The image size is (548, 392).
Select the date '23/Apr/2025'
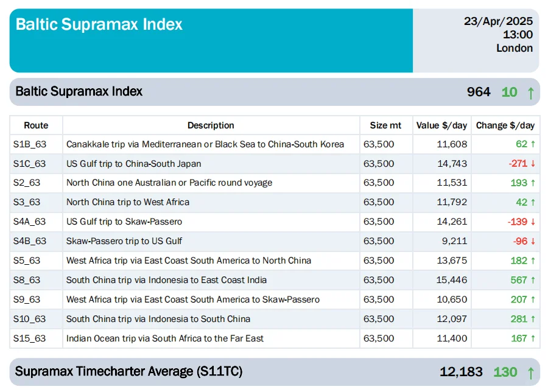[498, 21]
